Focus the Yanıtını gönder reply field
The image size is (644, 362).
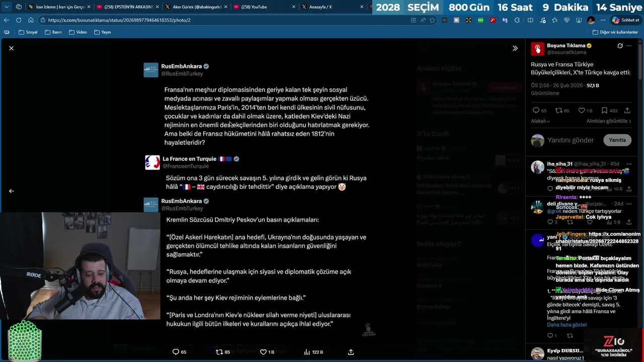point(571,140)
